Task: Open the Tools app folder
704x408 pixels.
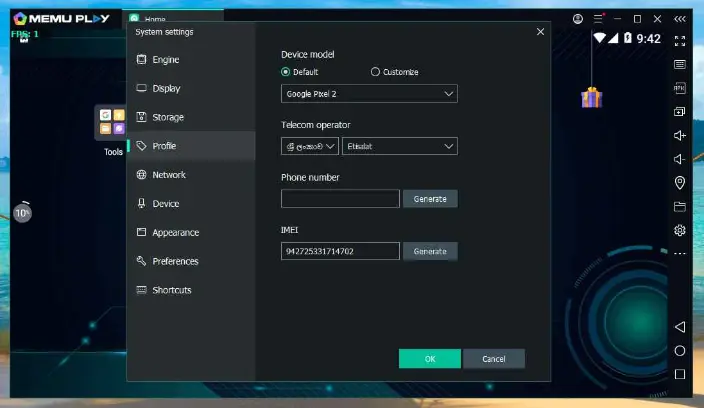Action: (112, 122)
